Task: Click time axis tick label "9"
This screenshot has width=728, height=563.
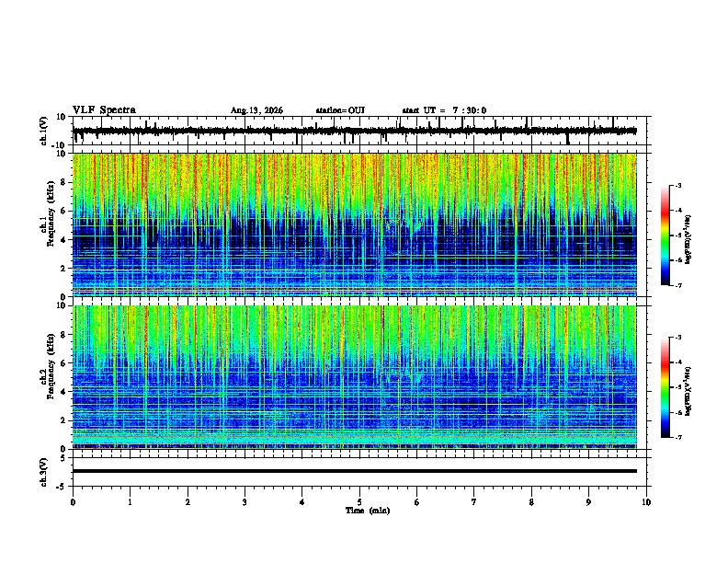Action: (x=588, y=502)
